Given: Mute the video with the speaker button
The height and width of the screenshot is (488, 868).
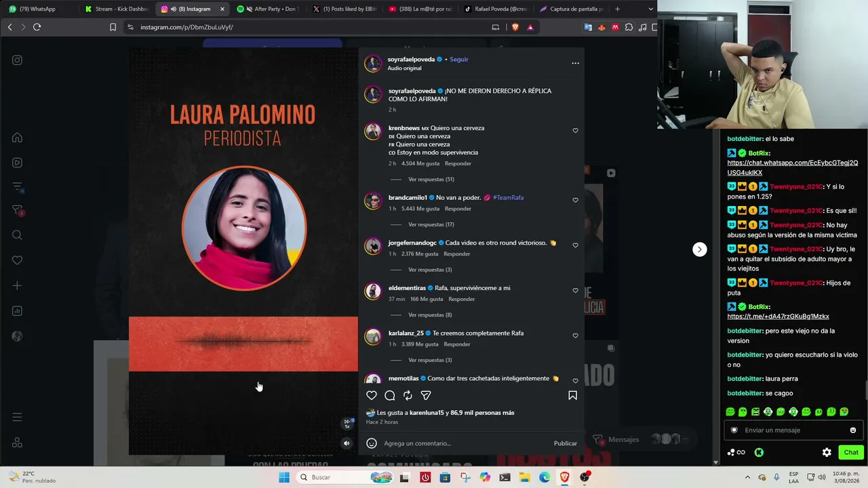Looking at the screenshot, I should [347, 443].
